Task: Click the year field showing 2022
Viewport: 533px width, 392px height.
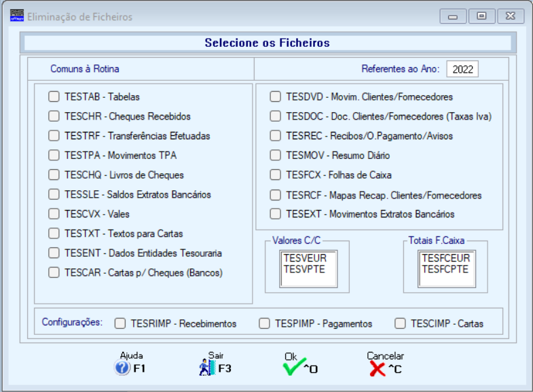Action: (462, 69)
